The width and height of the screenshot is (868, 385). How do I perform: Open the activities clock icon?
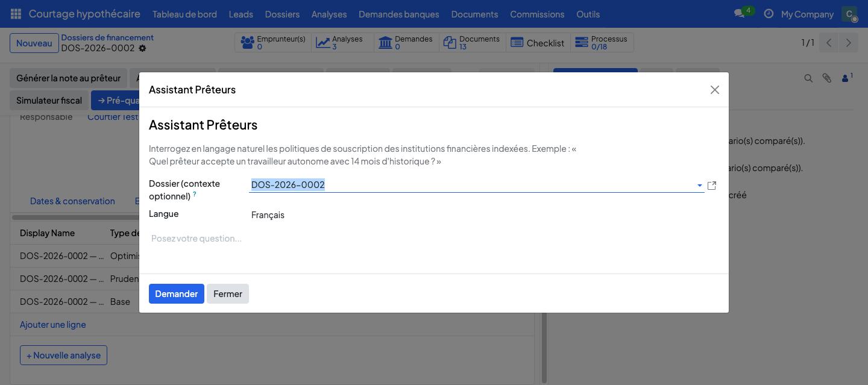click(x=769, y=14)
